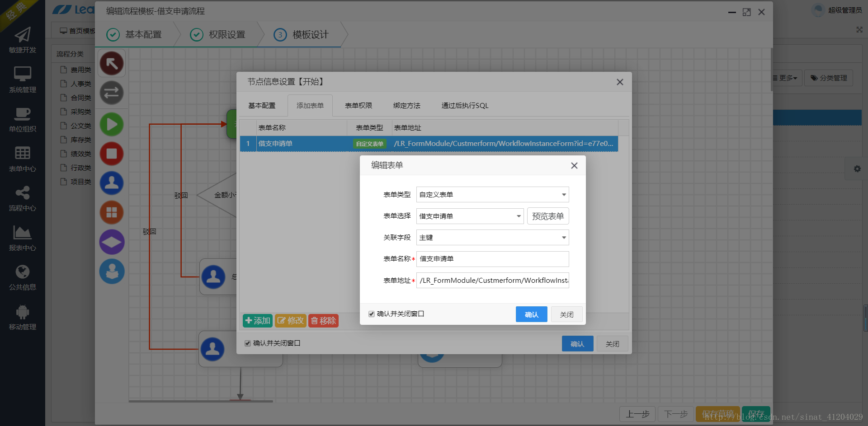Select the transition line connector tool
Viewport: 868px width, 426px height.
tap(112, 93)
